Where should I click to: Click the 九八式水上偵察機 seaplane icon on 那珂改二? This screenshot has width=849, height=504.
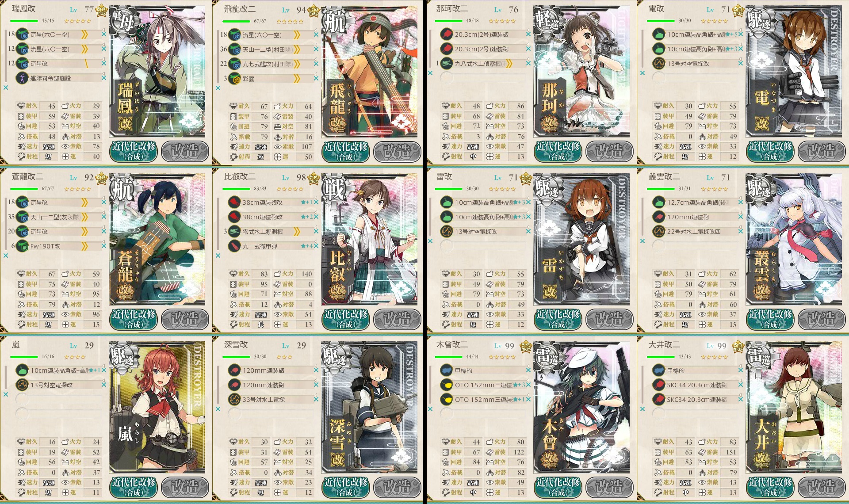[x=447, y=64]
